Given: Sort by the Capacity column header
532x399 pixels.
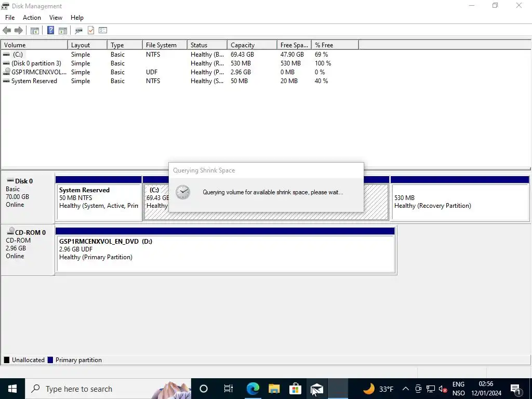Looking at the screenshot, I should pos(252,45).
